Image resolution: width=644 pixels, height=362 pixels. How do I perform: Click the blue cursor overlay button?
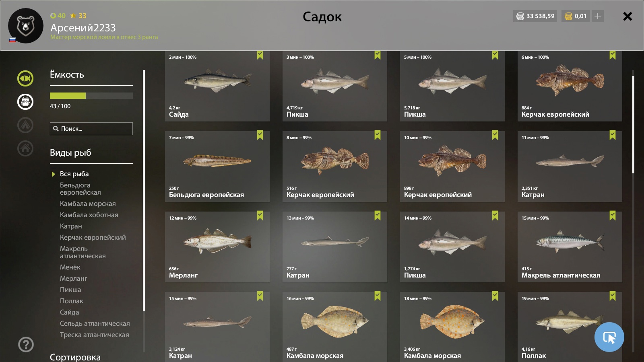[x=609, y=337]
